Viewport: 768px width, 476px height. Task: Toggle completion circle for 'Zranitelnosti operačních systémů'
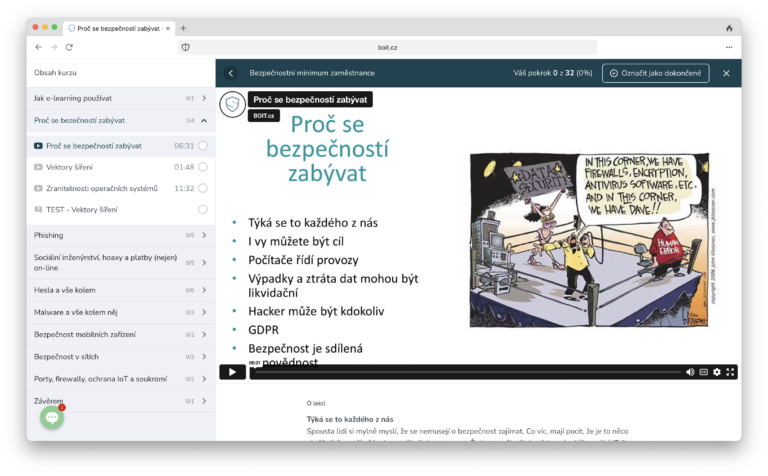[x=203, y=188]
